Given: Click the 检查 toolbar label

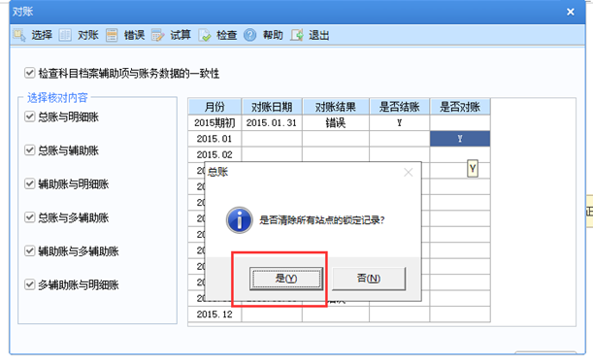Looking at the screenshot, I should click(226, 35).
